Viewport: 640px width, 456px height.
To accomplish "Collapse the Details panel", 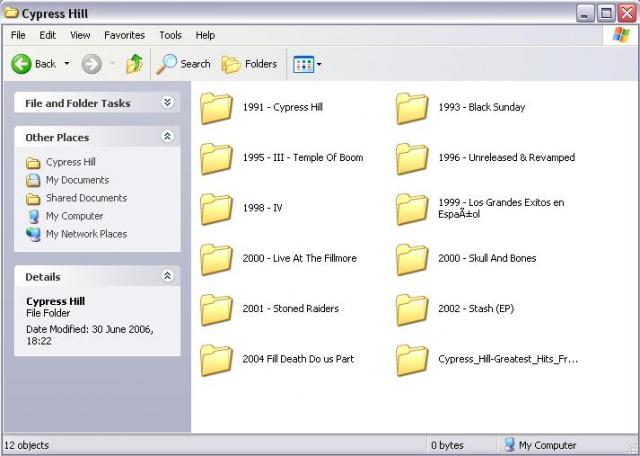I will pos(167,276).
